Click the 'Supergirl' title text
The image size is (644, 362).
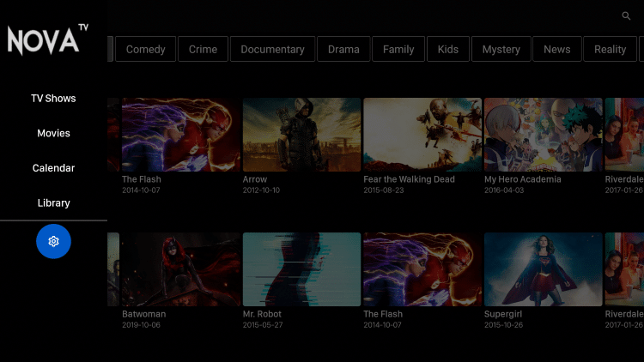502,314
